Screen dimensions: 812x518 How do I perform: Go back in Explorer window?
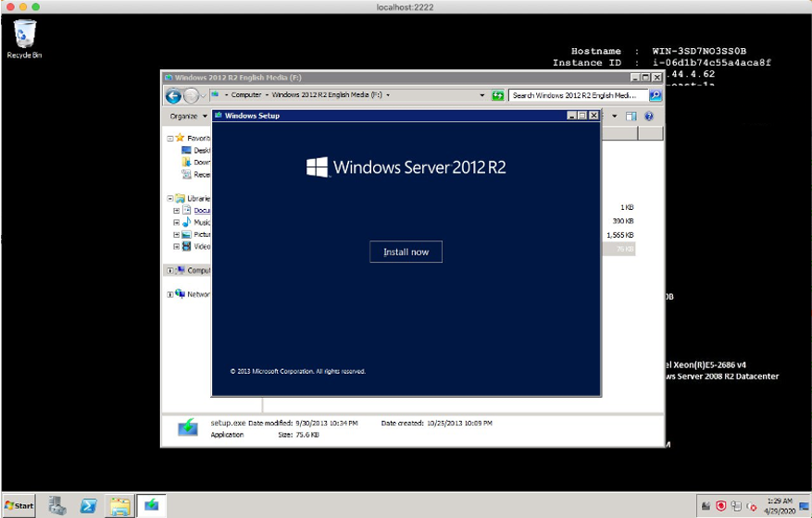click(173, 95)
